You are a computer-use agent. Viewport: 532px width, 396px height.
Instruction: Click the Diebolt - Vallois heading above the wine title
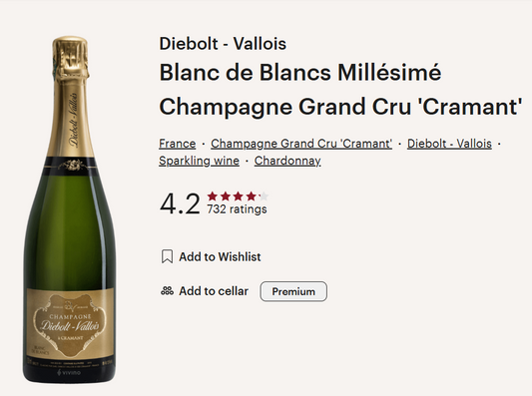pos(223,44)
